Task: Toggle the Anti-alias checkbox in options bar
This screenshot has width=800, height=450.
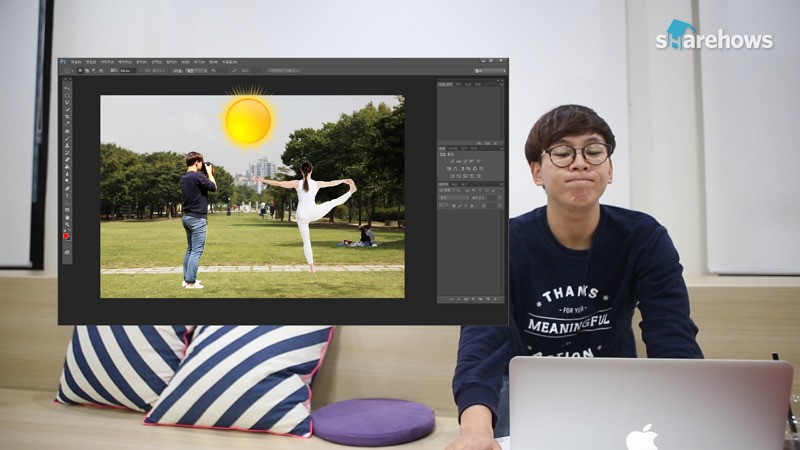Action: point(141,70)
